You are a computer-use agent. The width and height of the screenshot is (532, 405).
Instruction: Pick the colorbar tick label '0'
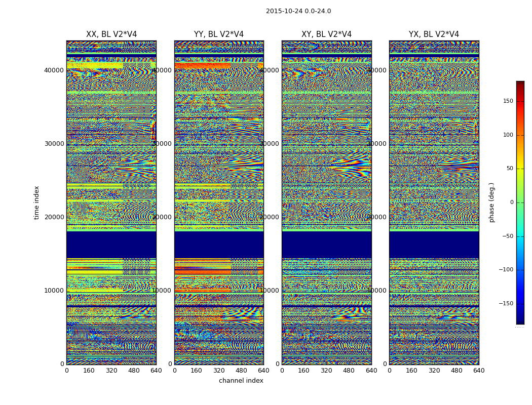512,202
